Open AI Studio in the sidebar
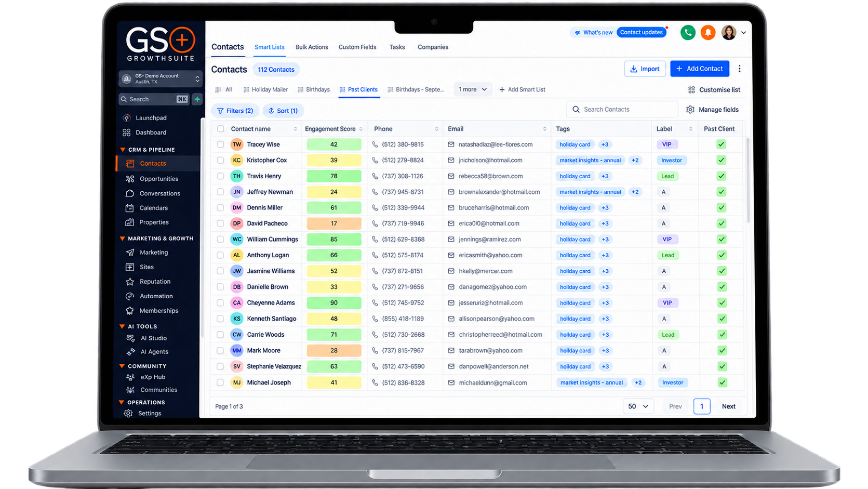Viewport: 868px width, 489px height. [x=153, y=338]
